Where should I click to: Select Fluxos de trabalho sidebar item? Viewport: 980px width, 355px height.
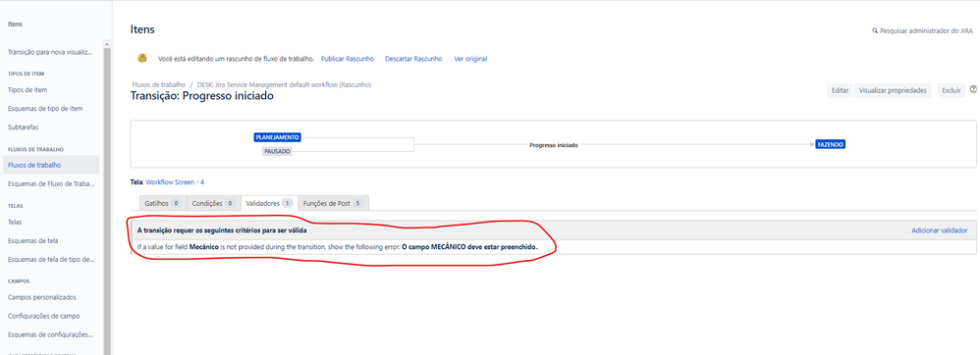pos(51,165)
